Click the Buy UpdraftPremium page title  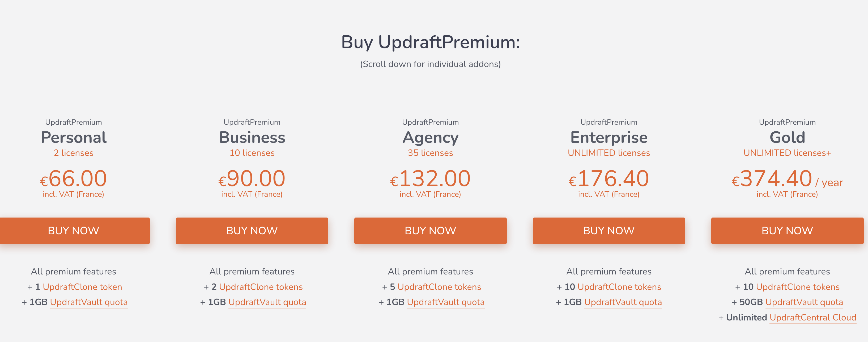click(430, 43)
